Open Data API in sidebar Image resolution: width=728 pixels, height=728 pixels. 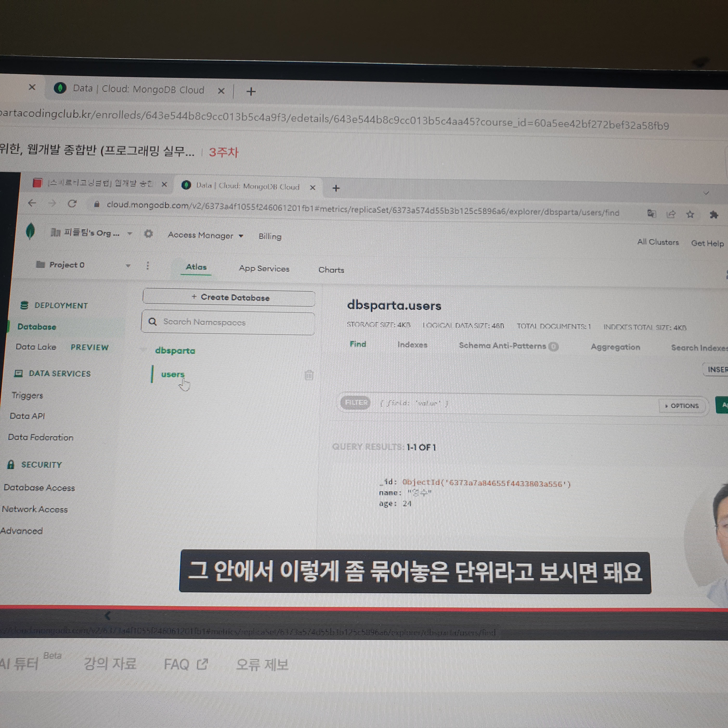[27, 416]
